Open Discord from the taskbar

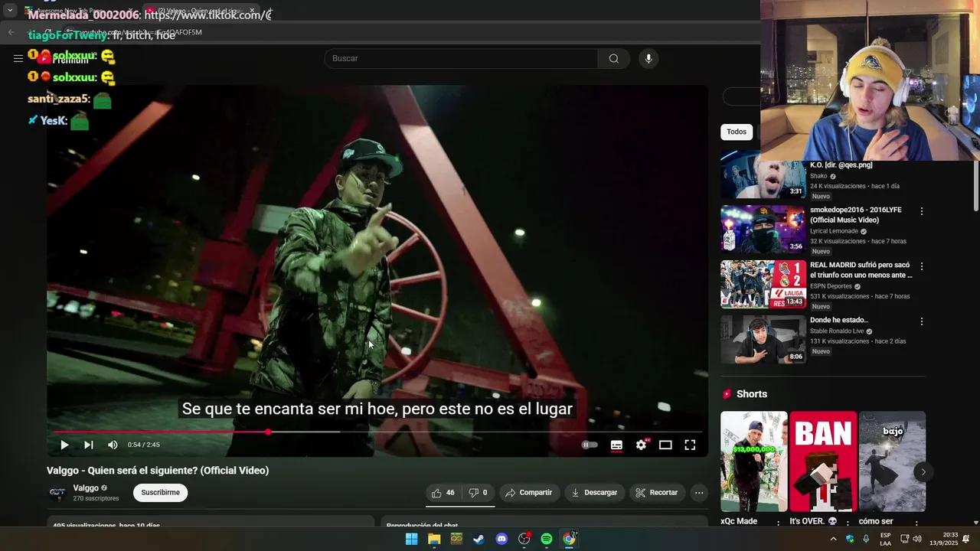[x=501, y=539]
